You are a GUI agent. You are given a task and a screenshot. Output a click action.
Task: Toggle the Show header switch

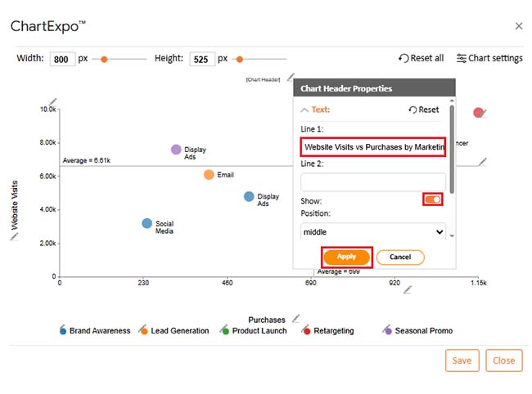[432, 199]
